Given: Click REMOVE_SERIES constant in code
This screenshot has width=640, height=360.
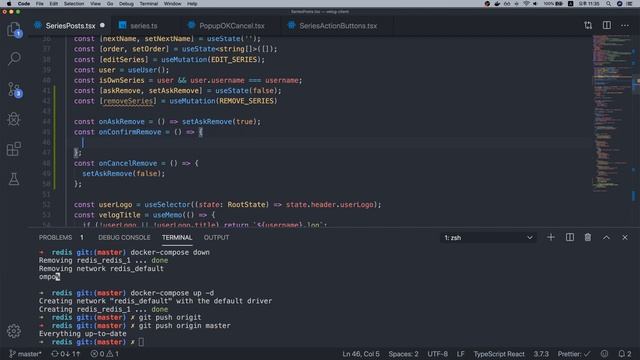Looking at the screenshot, I should tap(246, 101).
